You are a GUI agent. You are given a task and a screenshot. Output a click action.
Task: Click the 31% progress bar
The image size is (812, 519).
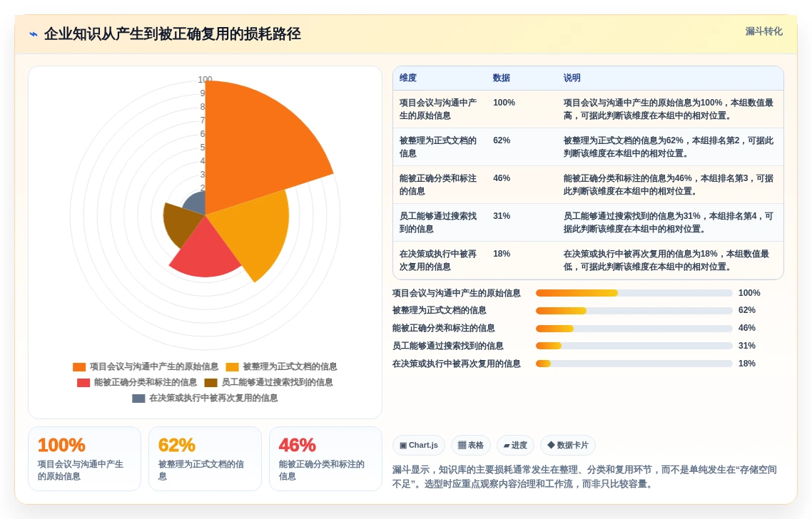click(634, 346)
